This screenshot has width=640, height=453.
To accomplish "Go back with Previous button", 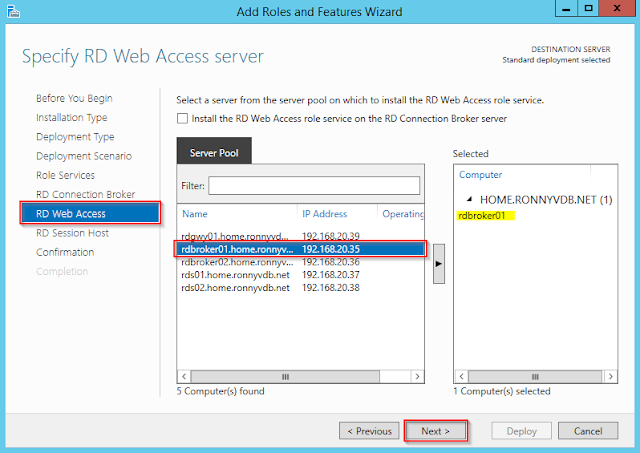I will point(368,431).
